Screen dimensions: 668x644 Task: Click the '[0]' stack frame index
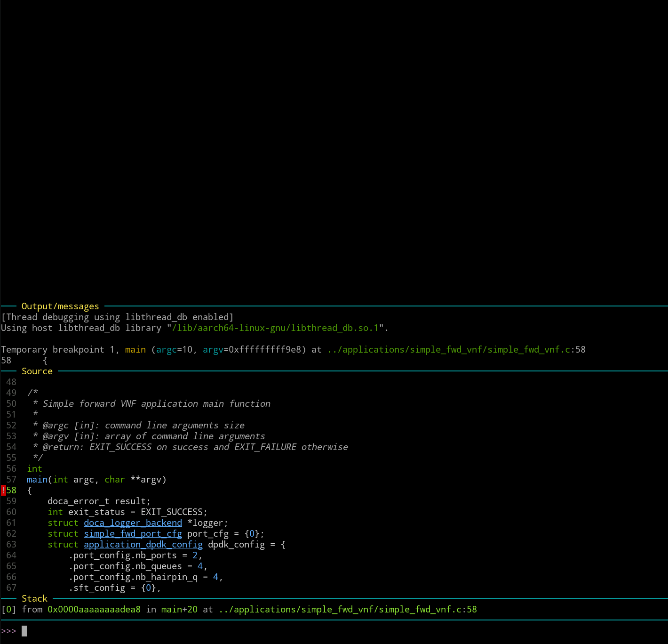pyautogui.click(x=8, y=610)
